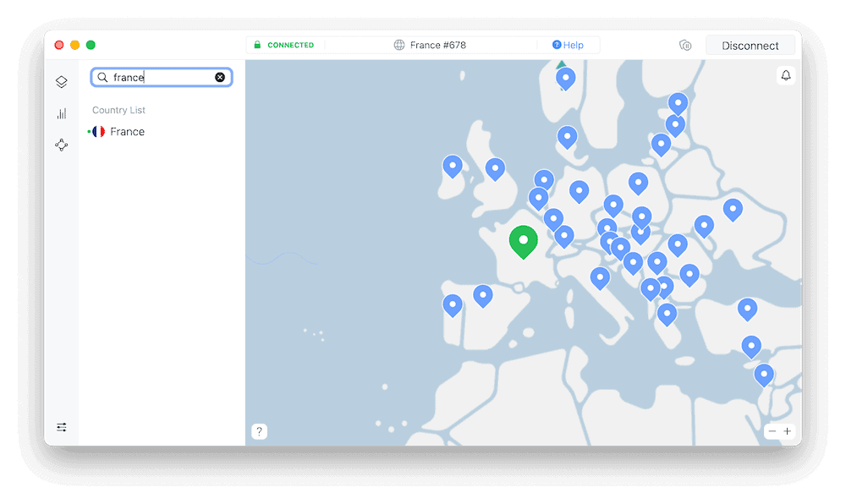846x504 pixels.
Task: Click the globe icon beside France #678
Action: [x=399, y=46]
